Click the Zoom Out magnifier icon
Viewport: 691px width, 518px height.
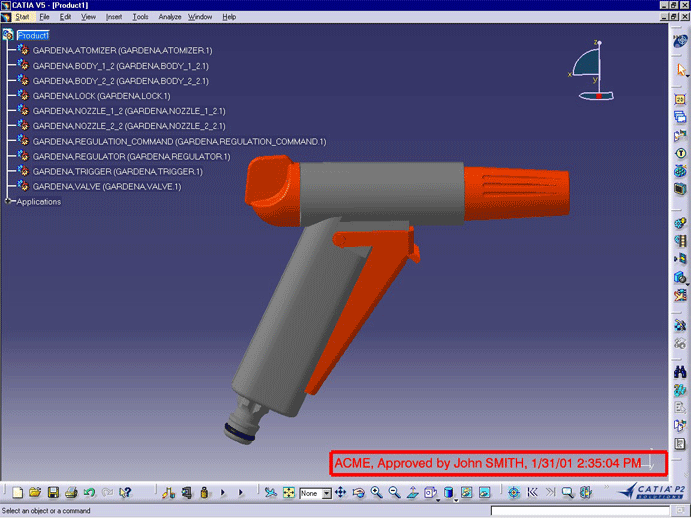point(394,493)
